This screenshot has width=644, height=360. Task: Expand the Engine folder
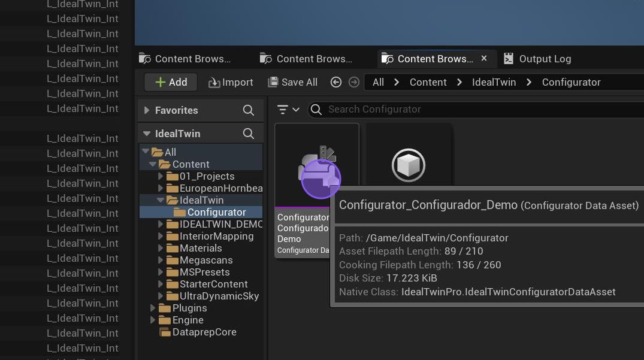pos(153,320)
